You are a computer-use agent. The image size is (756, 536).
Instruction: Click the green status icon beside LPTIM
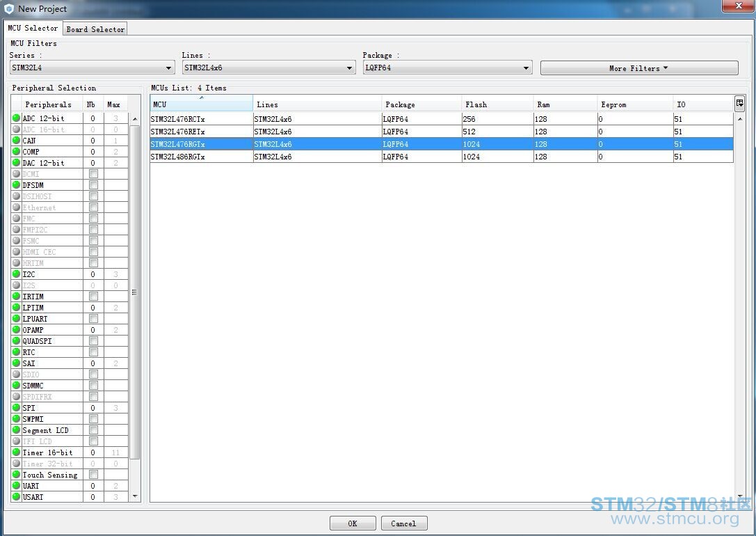click(x=17, y=307)
